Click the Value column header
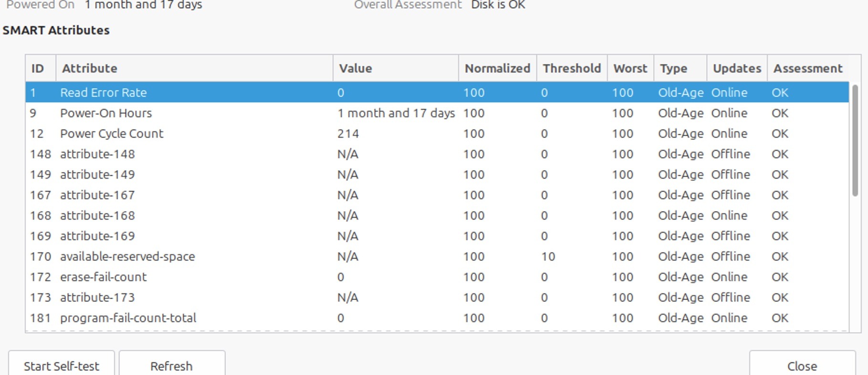868x375 pixels. point(356,68)
